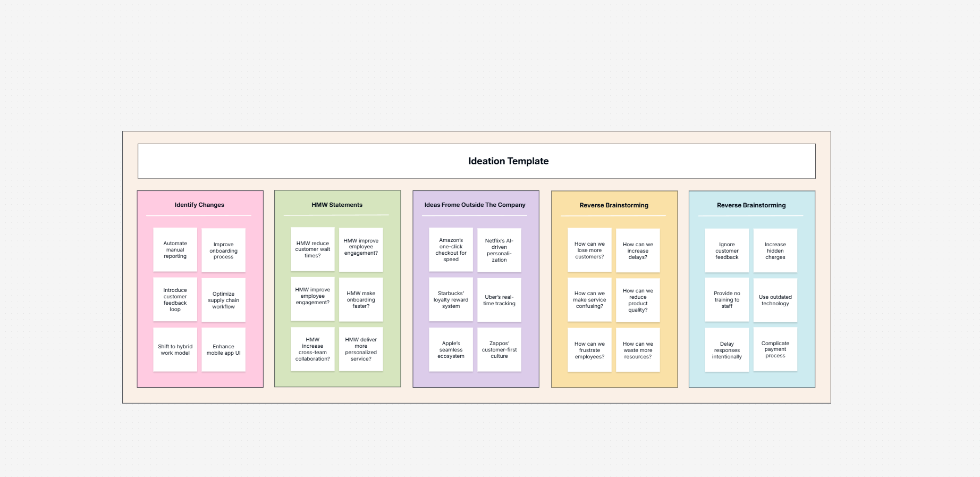Select the HMW deliver more personalized service note
Screen dimensions: 980x477
361,349
